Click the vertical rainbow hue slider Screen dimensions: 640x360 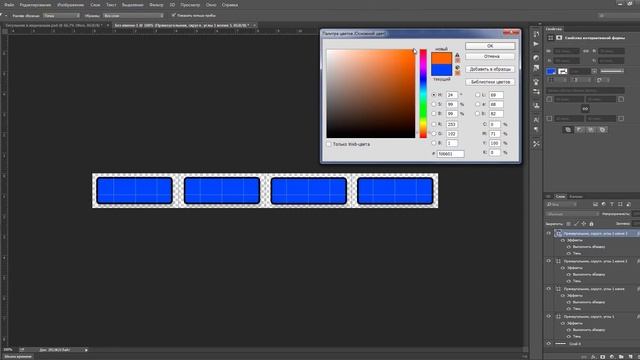pos(423,94)
